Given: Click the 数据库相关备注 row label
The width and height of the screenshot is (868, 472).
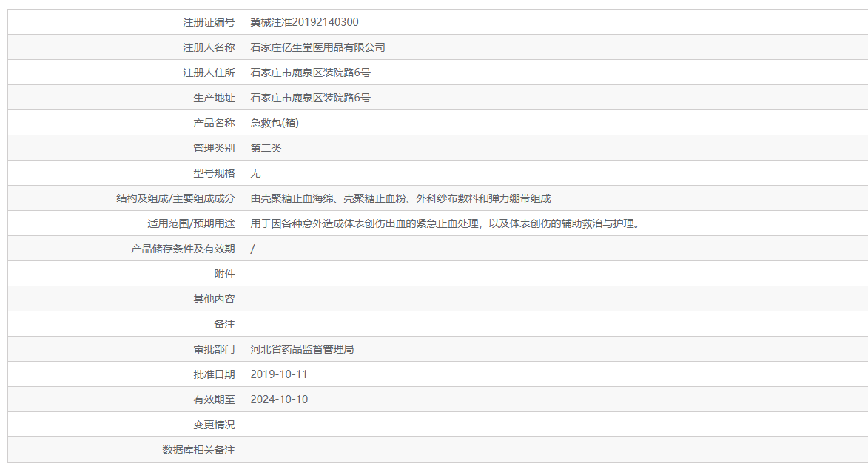Looking at the screenshot, I should point(198,450).
